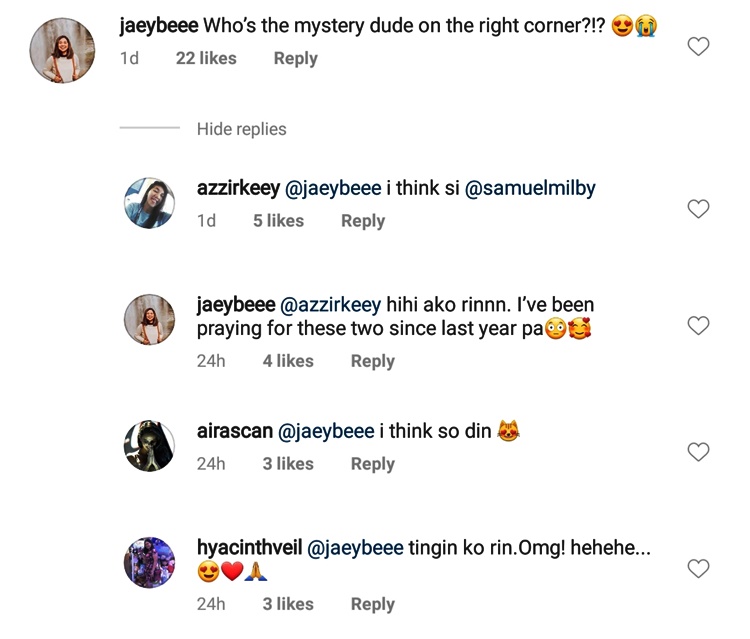750x639 pixels.
Task: Reply to hyacinthveil's comment
Action: [x=372, y=604]
